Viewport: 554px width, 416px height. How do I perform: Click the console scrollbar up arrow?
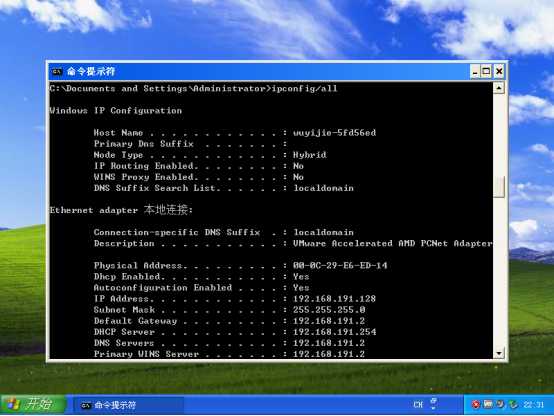[499, 88]
